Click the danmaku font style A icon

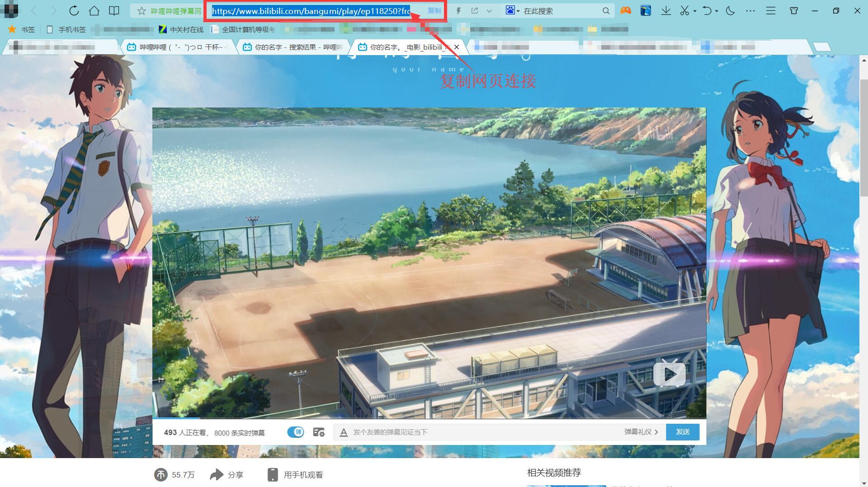pyautogui.click(x=344, y=432)
